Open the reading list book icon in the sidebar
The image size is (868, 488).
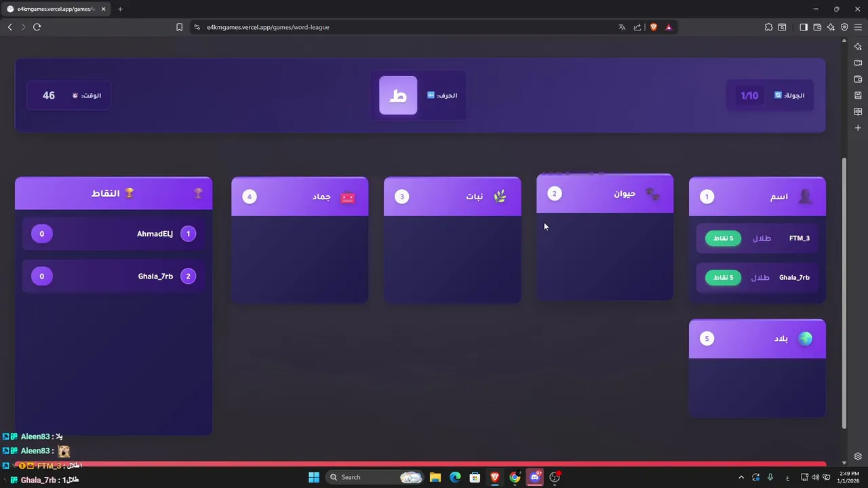click(858, 112)
